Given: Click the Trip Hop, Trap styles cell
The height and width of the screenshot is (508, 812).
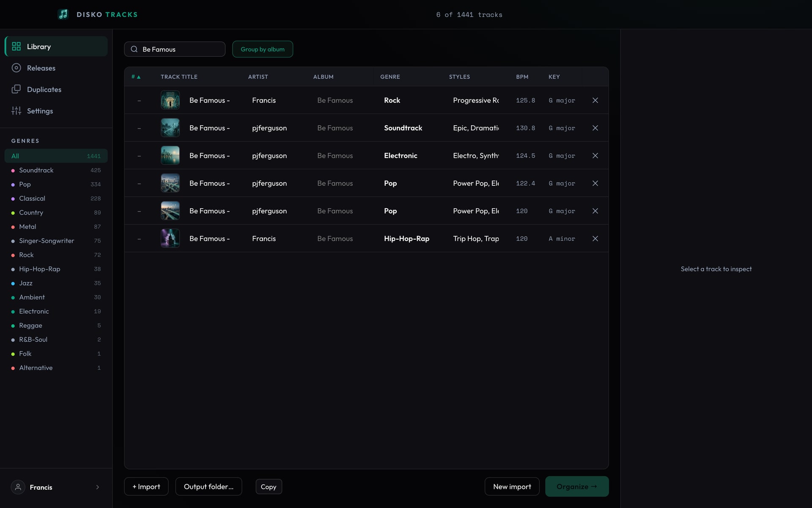Looking at the screenshot, I should pyautogui.click(x=476, y=238).
